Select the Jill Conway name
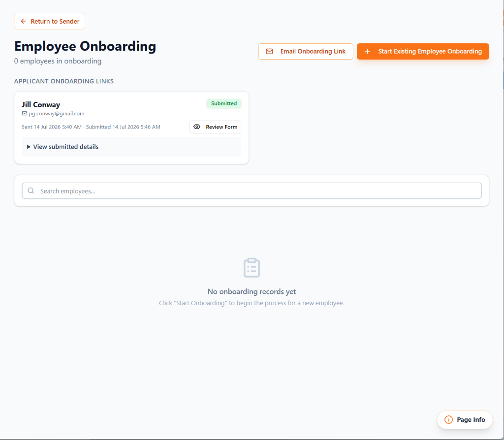Screen dimensions: 504x440 (x=41, y=105)
